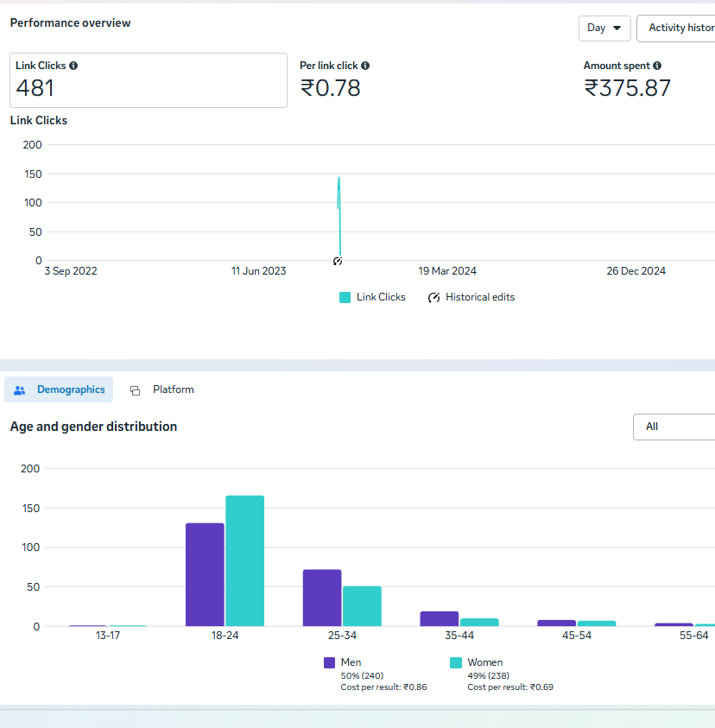Image resolution: width=715 pixels, height=728 pixels.
Task: Click the Women bar for ages 18-24
Action: [x=244, y=560]
